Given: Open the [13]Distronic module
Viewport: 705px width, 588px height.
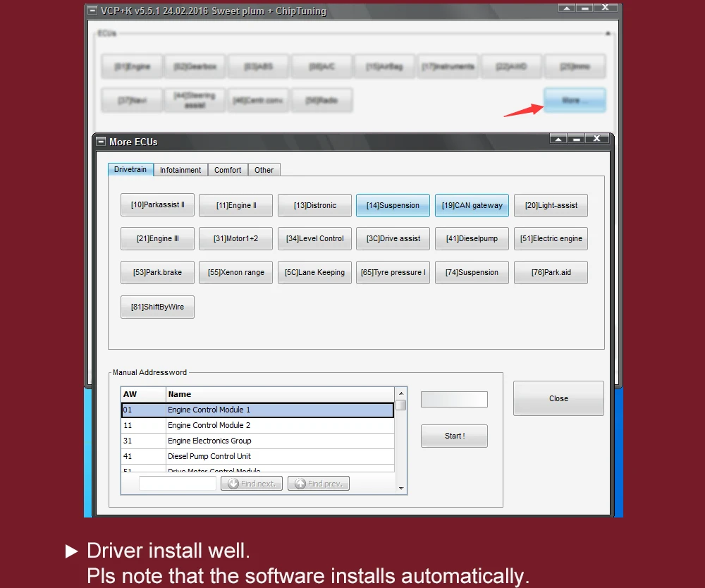Looking at the screenshot, I should tap(314, 205).
